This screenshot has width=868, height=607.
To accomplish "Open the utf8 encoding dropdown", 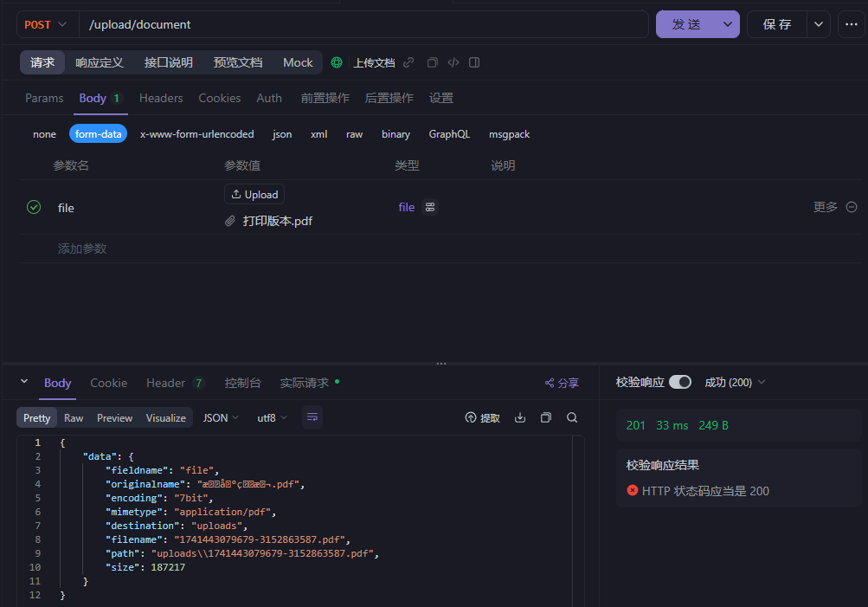I will click(272, 417).
